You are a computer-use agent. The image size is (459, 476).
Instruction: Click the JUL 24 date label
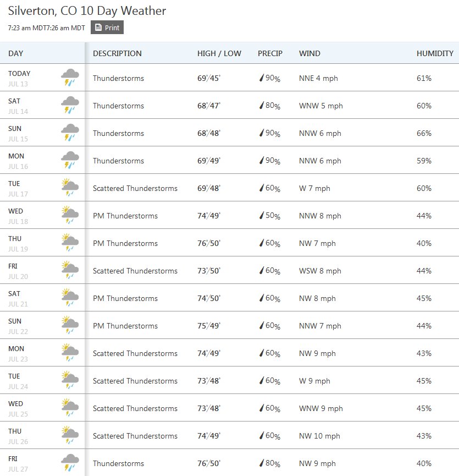click(18, 386)
